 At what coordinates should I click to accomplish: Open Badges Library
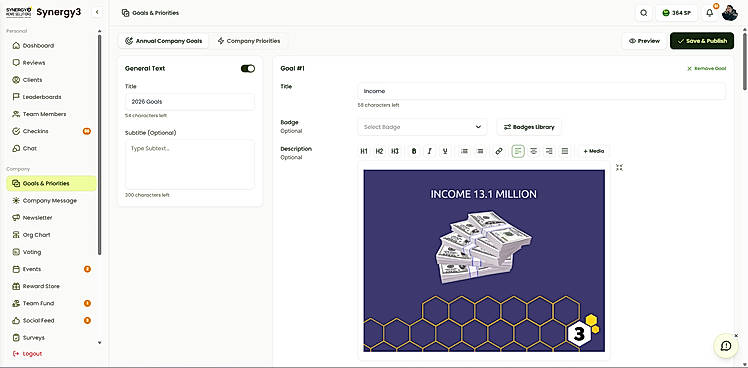click(x=529, y=127)
